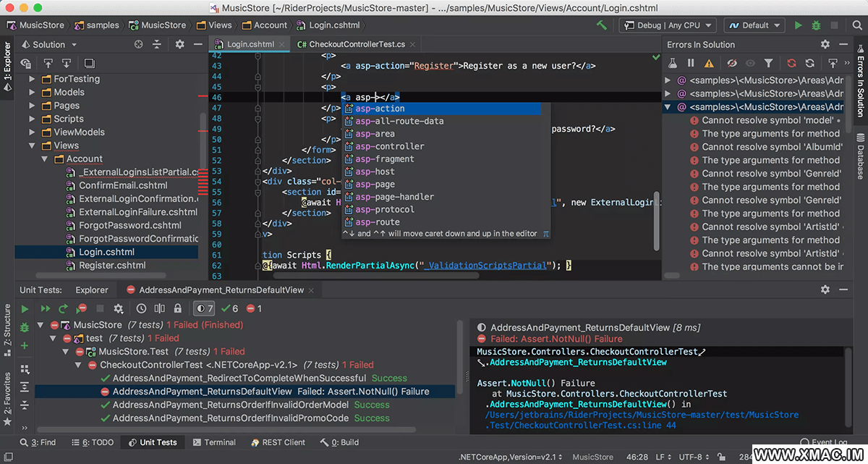Click Views breadcrumb in navigation bar
Image resolution: width=868 pixels, height=464 pixels.
[214, 25]
